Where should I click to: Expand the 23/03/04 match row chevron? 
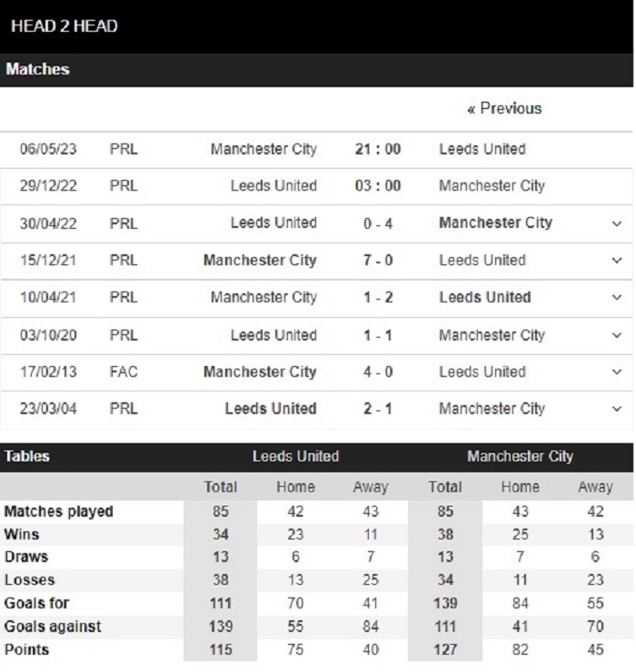click(618, 410)
